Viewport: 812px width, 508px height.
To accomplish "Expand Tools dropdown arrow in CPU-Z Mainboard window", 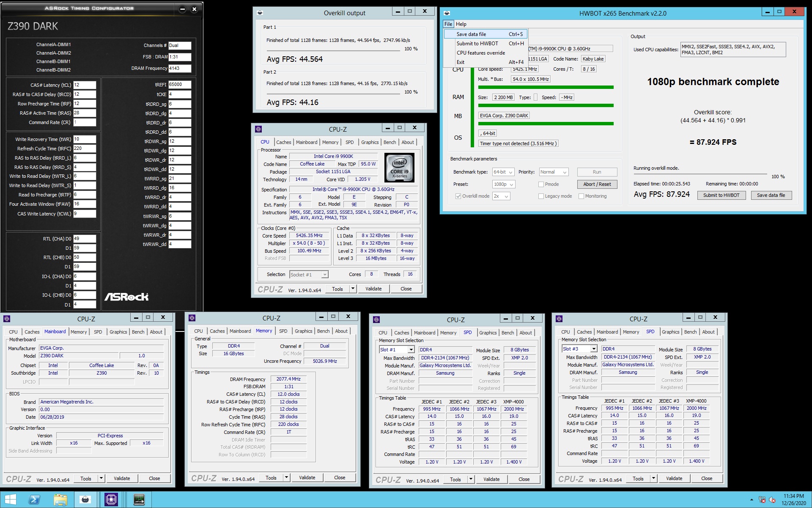I will [x=101, y=478].
